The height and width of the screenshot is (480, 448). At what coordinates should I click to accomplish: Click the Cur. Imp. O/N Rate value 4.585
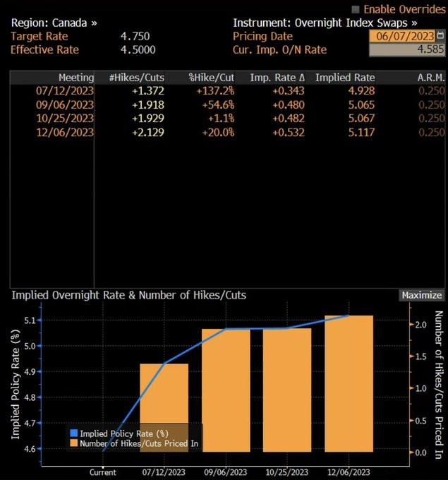[x=407, y=49]
